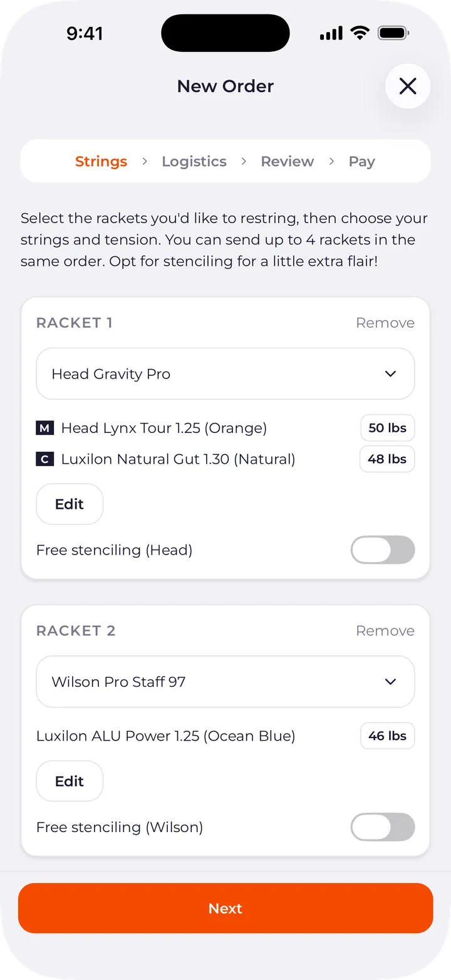Screen dimensions: 451x980
Task: Edit strings for Racket 2
Action: coord(70,781)
